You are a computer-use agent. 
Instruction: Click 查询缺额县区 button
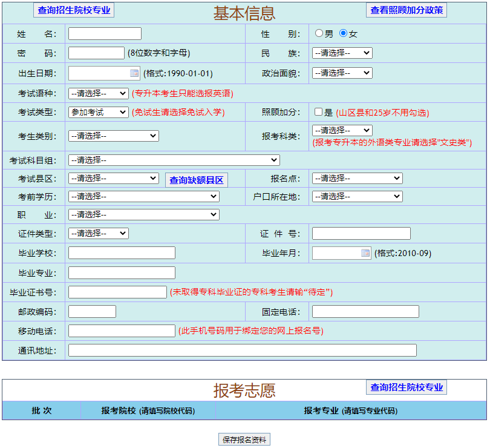pos(196,180)
